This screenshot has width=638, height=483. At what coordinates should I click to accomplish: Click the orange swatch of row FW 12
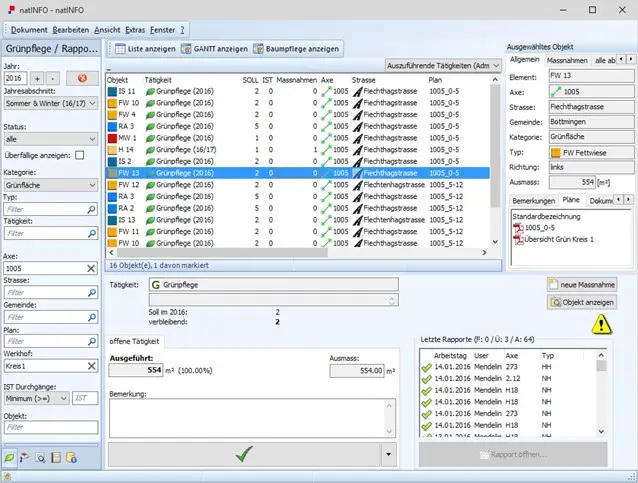coord(112,185)
